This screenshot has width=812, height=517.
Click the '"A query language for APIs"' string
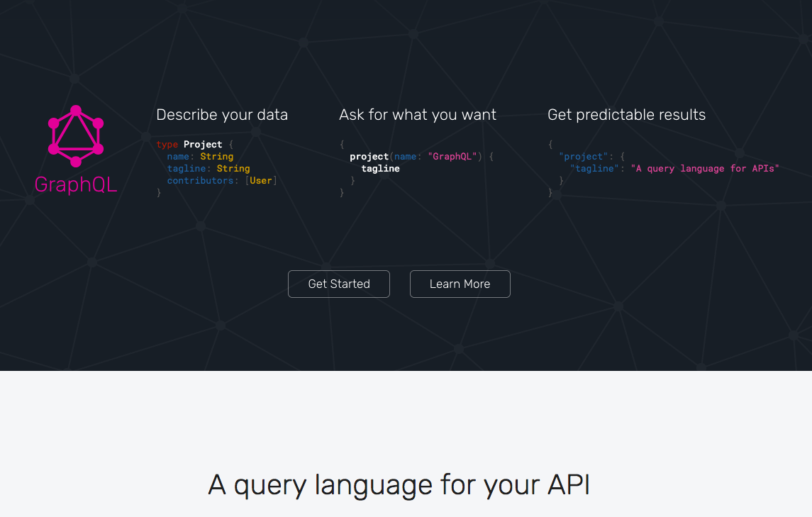pyautogui.click(x=705, y=168)
